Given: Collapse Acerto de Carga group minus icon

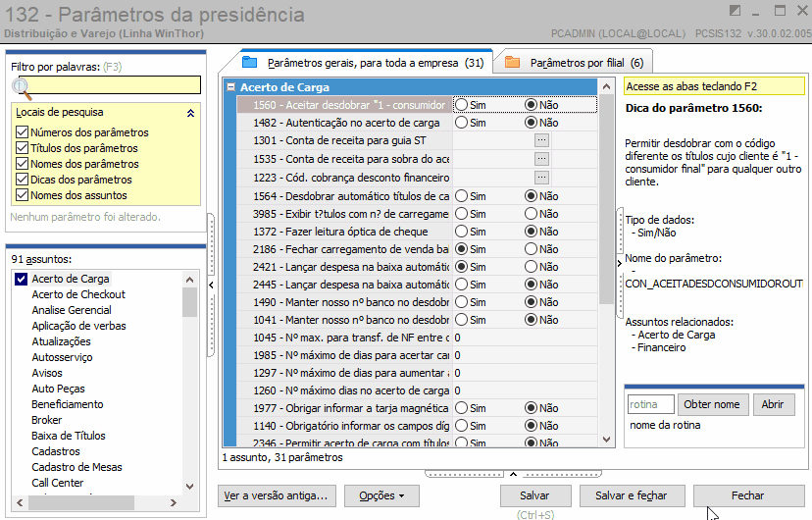Looking at the screenshot, I should tap(231, 87).
